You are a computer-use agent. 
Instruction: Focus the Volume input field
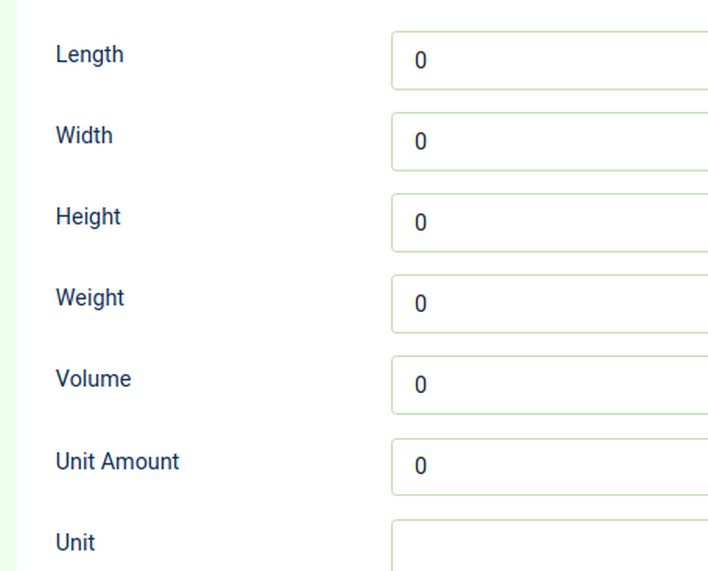coord(550,385)
